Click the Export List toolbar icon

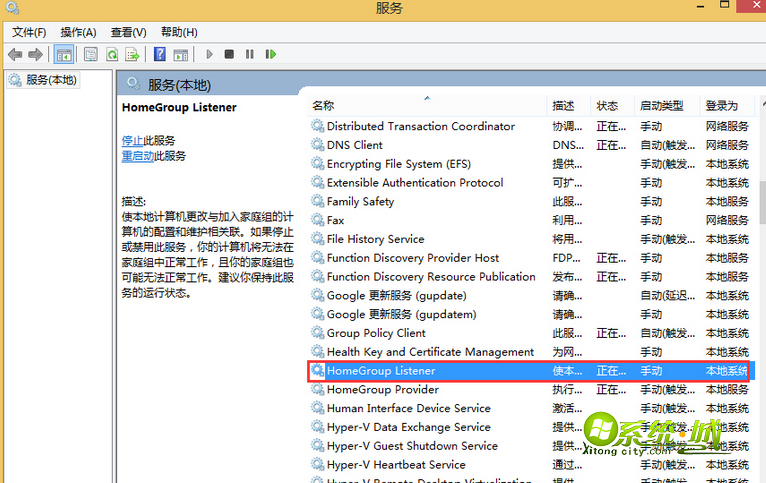(x=132, y=54)
